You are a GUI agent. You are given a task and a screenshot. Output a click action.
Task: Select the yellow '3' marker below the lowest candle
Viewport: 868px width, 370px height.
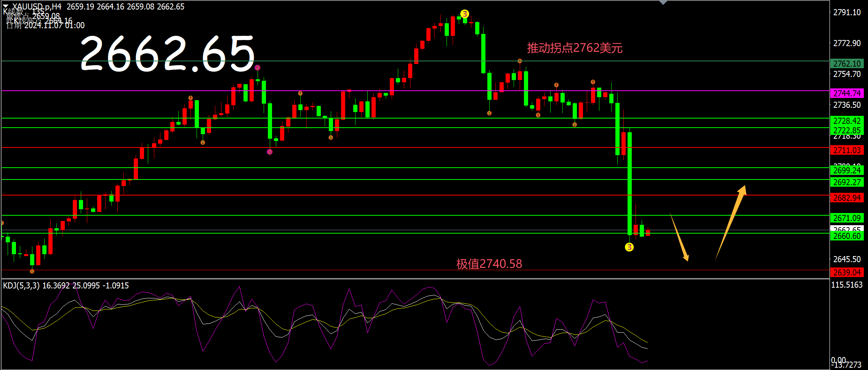pyautogui.click(x=629, y=247)
